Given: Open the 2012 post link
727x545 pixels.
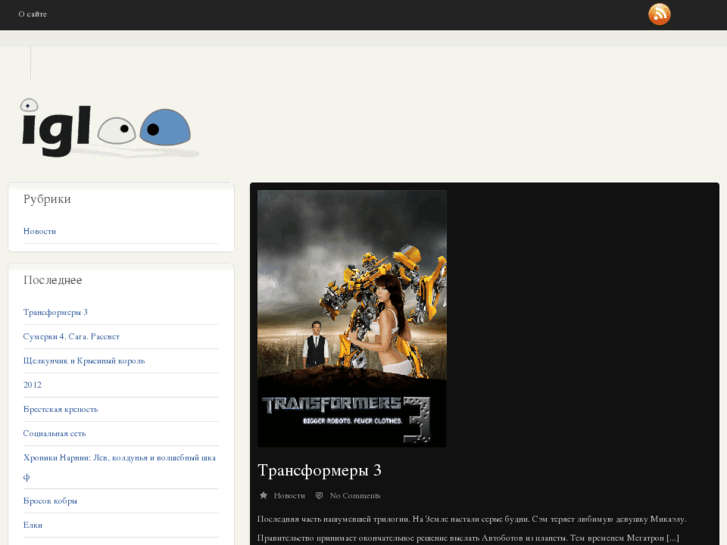Looking at the screenshot, I should [x=32, y=385].
